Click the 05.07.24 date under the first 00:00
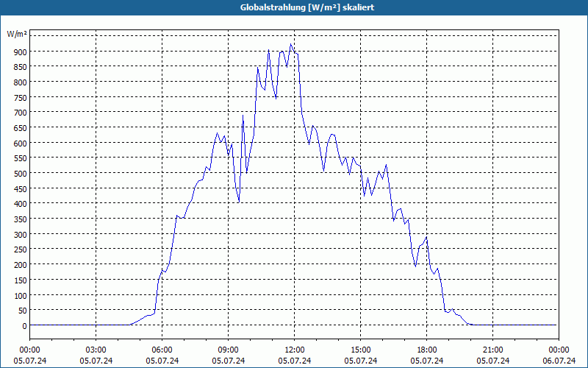The image size is (588, 368). [29, 361]
